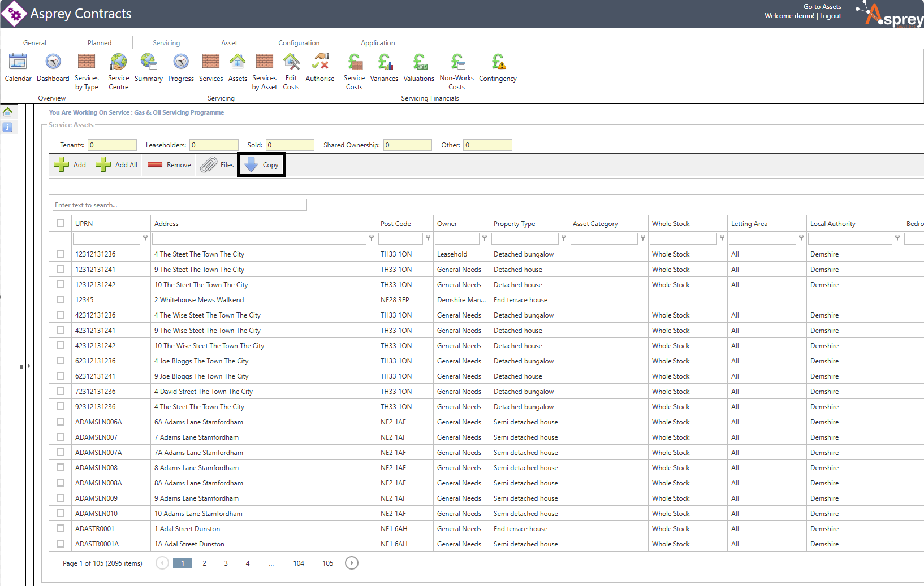Expand the collapsed left side panel
Screen dimensions: 924x586
tap(29, 366)
